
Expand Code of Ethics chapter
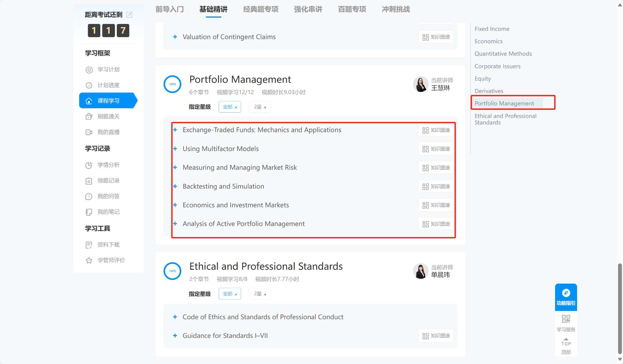pyautogui.click(x=175, y=317)
